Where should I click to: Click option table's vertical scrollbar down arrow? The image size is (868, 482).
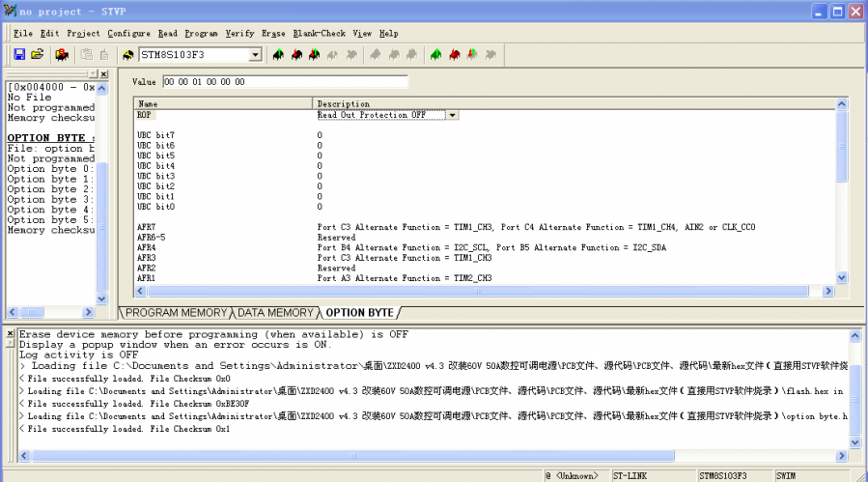pyautogui.click(x=841, y=277)
